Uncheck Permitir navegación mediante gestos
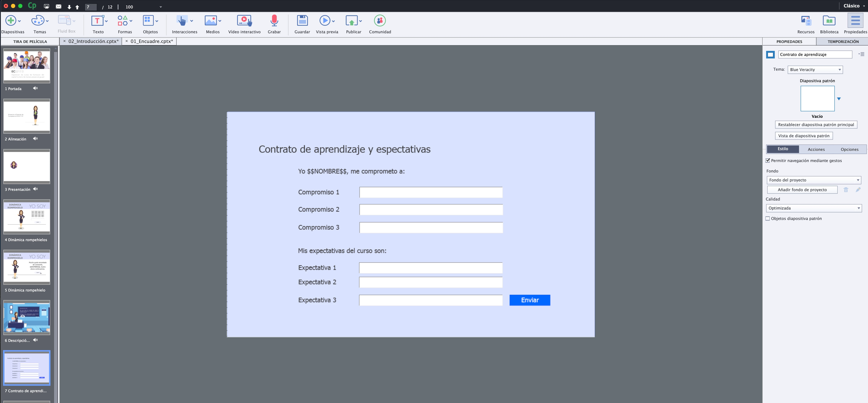The image size is (868, 403). (768, 161)
